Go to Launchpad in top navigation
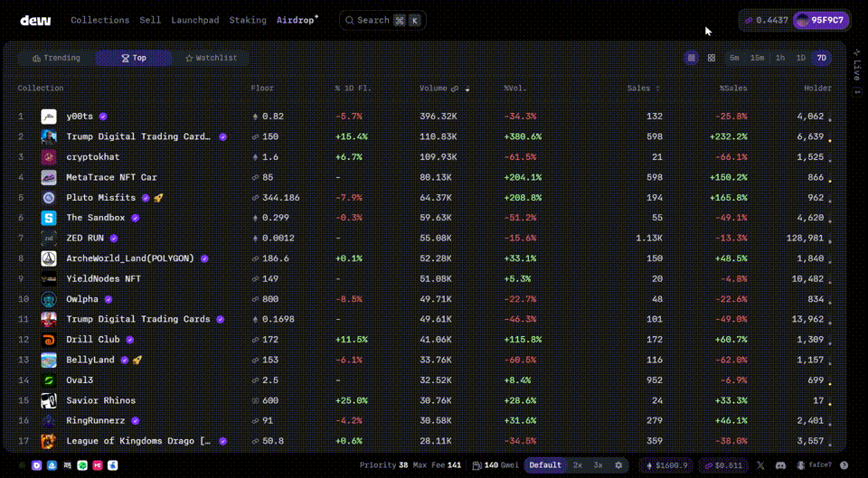 (x=195, y=21)
